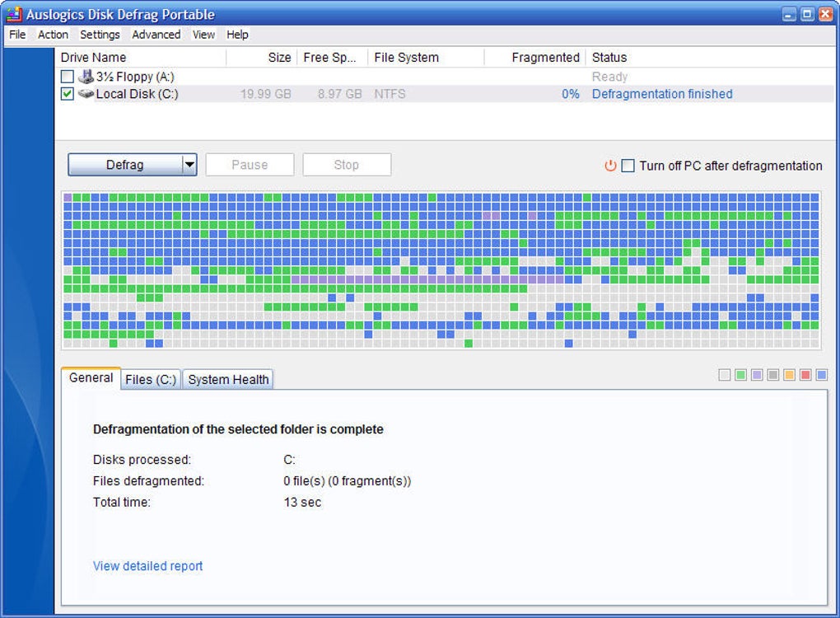The image size is (840, 618).
Task: Click the Auslogics app icon in title bar
Action: tap(14, 14)
